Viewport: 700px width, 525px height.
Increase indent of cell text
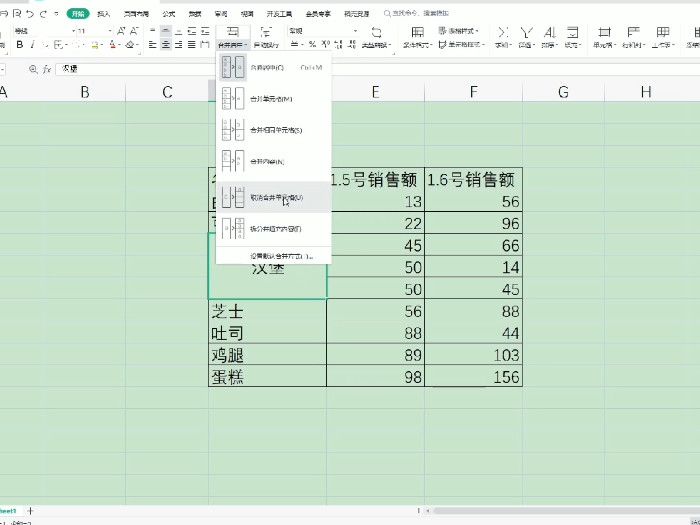point(205,31)
